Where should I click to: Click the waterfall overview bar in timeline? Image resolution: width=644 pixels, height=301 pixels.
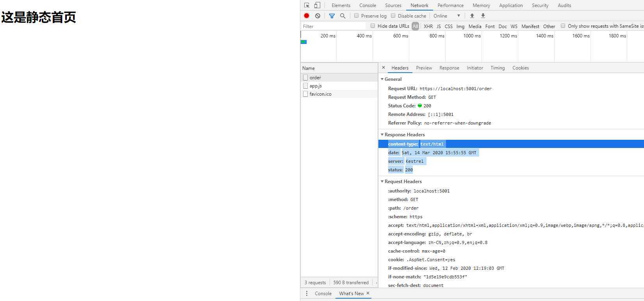303,42
